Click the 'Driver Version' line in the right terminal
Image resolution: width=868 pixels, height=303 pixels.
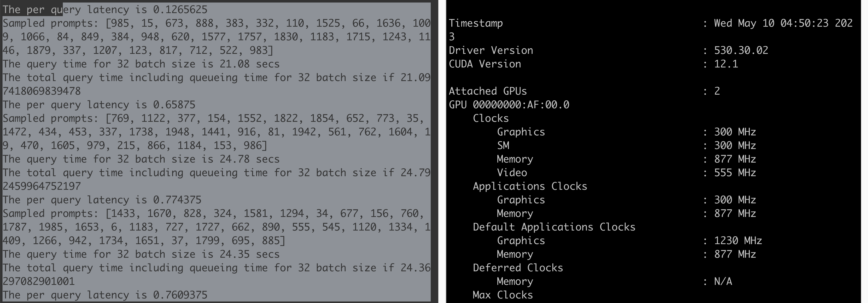point(491,50)
